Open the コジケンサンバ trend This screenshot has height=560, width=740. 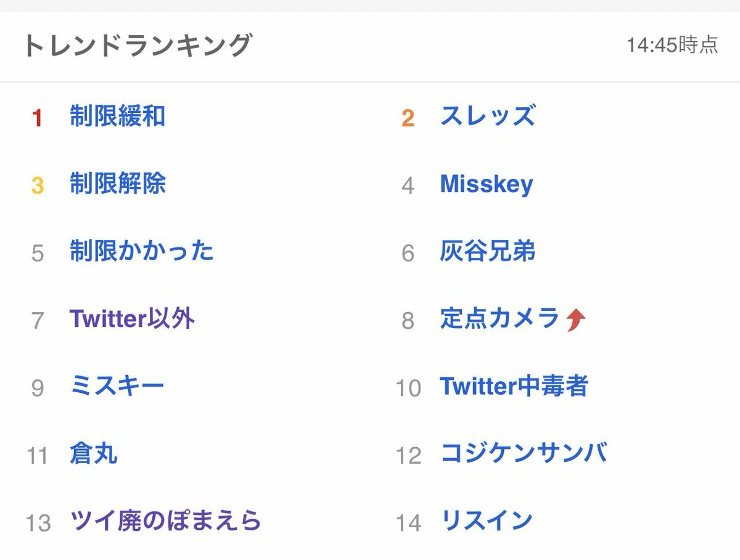pos(524,453)
